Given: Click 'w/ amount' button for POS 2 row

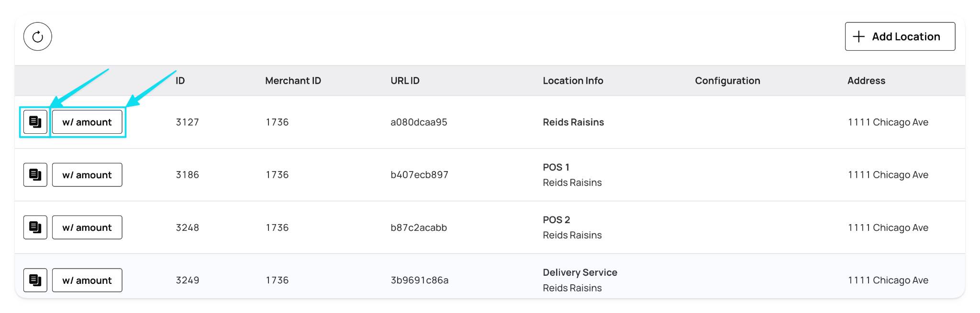Looking at the screenshot, I should (x=87, y=227).
